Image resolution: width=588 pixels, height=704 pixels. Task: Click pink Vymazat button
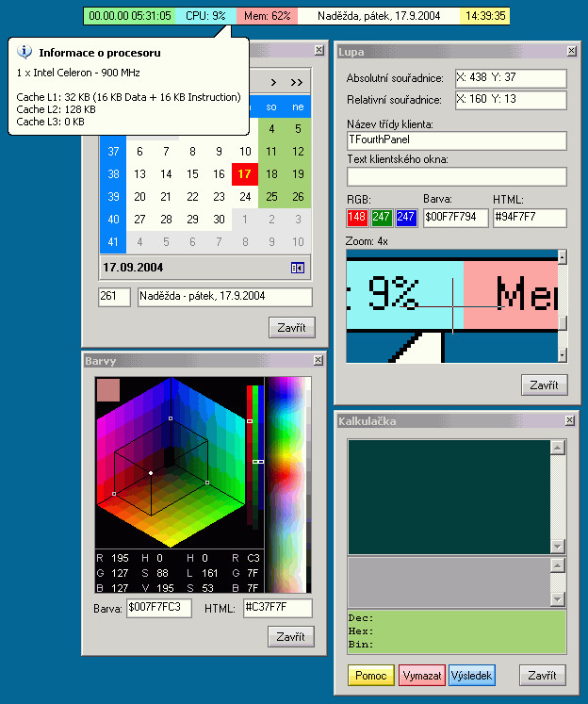pyautogui.click(x=422, y=676)
